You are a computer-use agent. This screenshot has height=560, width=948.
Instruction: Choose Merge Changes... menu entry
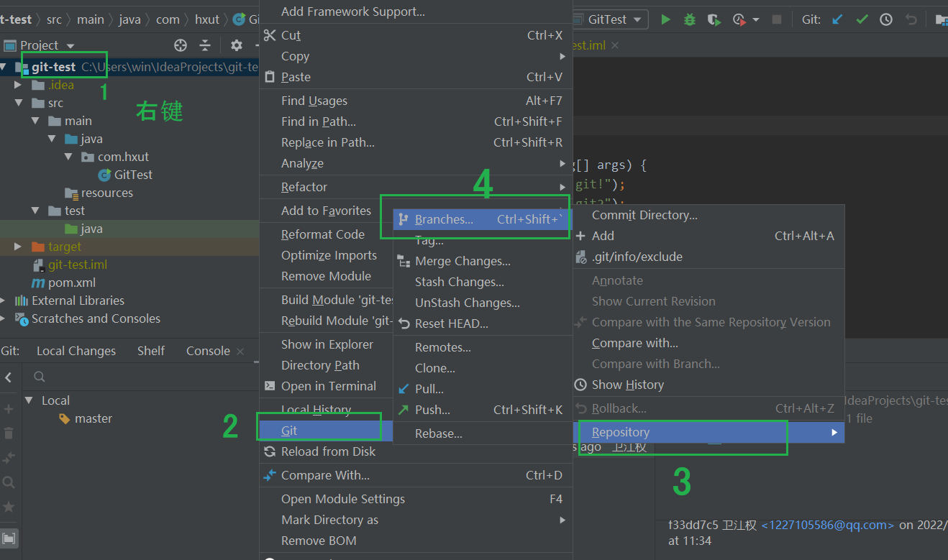483,261
